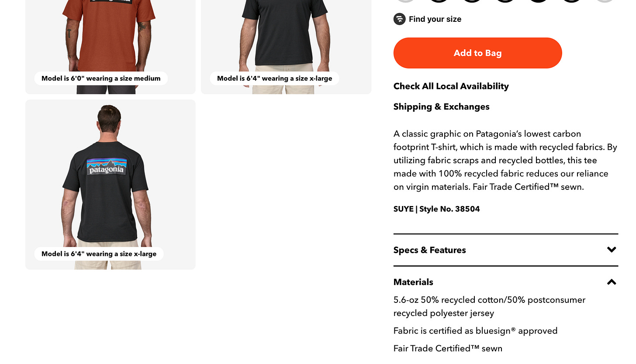This screenshot has height=364, width=636.
Task: Expand Specs & Features with its chevron
Action: (x=612, y=250)
